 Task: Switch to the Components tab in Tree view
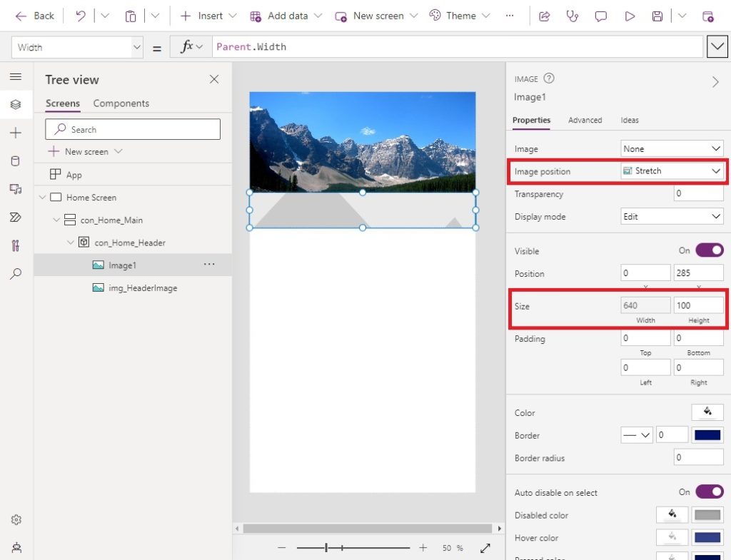[x=120, y=103]
